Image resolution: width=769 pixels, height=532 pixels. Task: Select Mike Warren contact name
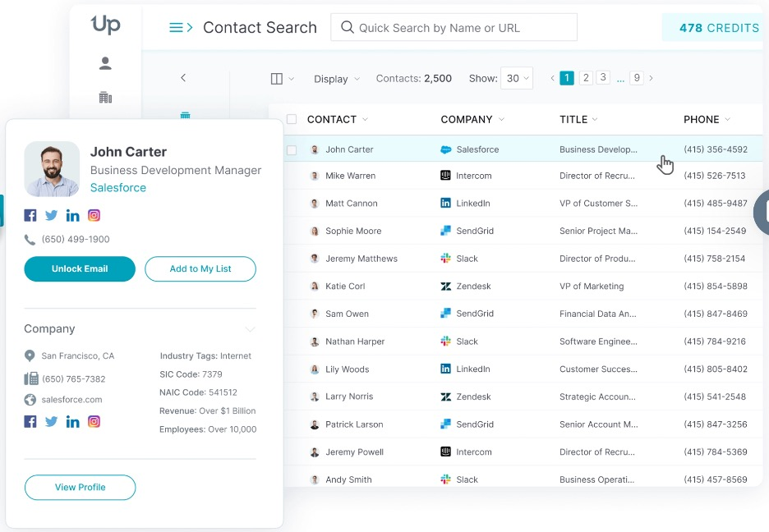350,176
